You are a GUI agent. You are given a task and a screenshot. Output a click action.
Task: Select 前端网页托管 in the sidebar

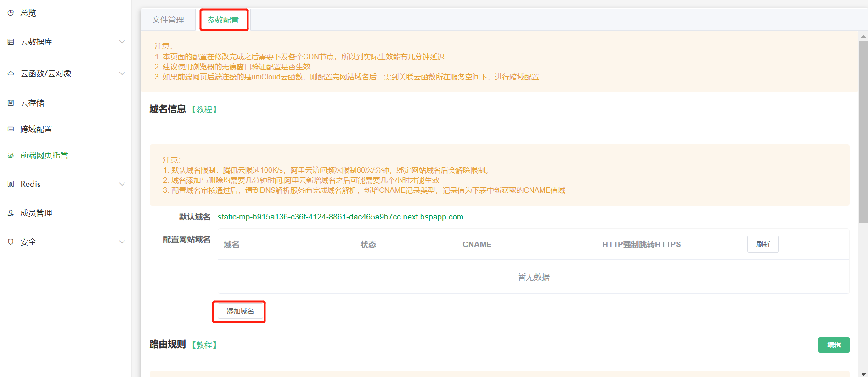(x=44, y=155)
